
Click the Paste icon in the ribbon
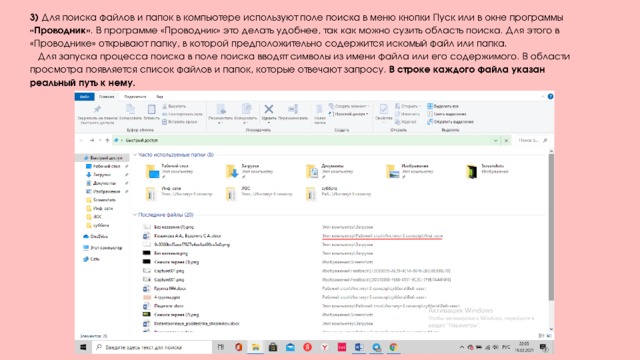tap(151, 109)
